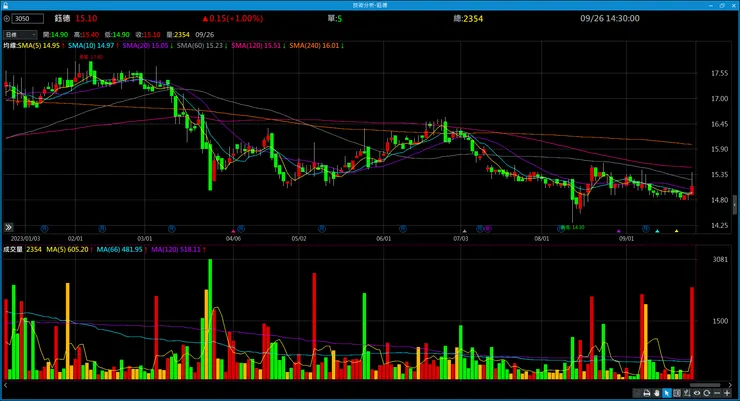Click the right-edge vertical grip handle

[734, 205]
